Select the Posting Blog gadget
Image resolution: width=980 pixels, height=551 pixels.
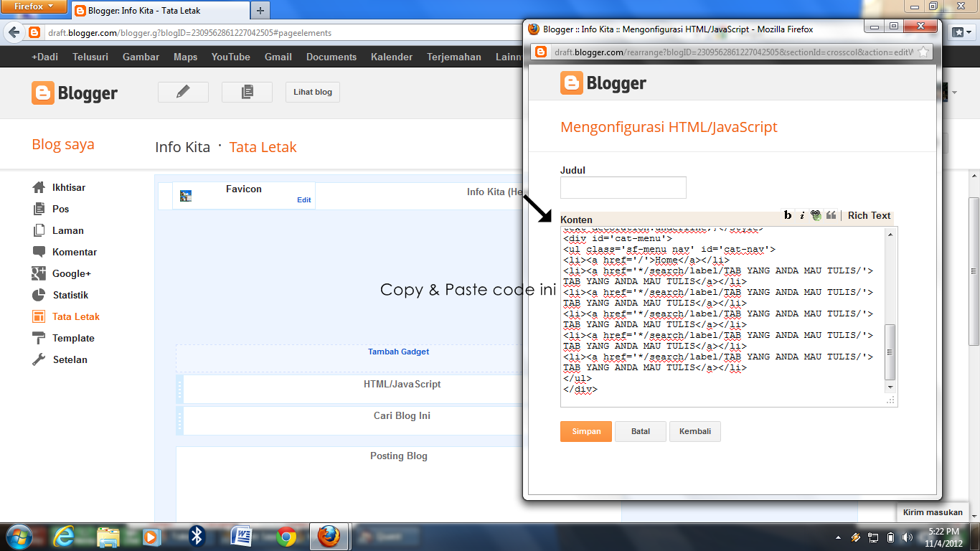tap(399, 456)
